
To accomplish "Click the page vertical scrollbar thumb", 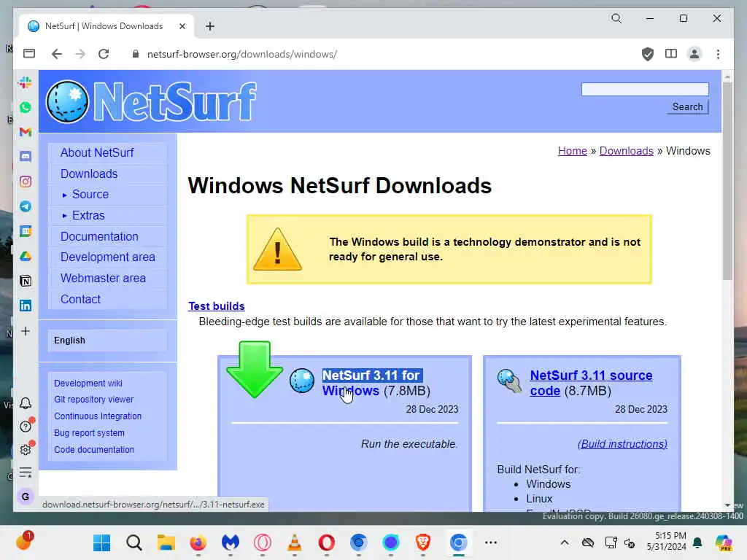I will (x=727, y=181).
